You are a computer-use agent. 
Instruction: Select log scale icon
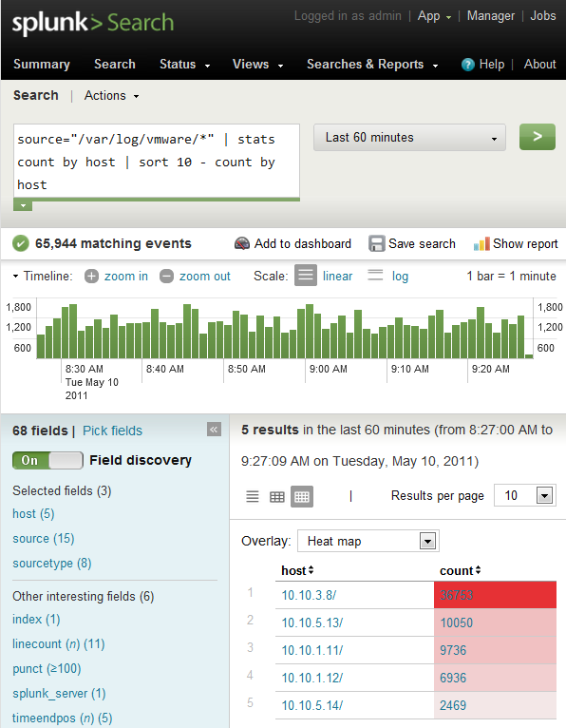point(375,276)
